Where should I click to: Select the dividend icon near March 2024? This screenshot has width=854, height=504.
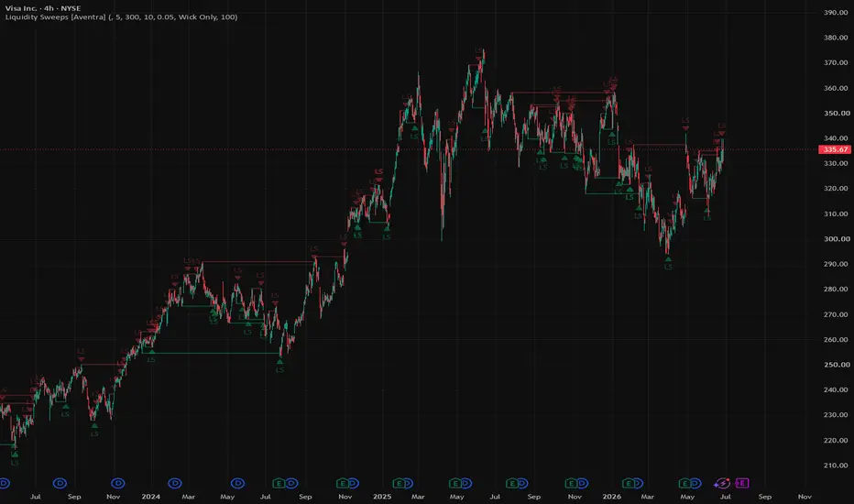click(x=175, y=483)
